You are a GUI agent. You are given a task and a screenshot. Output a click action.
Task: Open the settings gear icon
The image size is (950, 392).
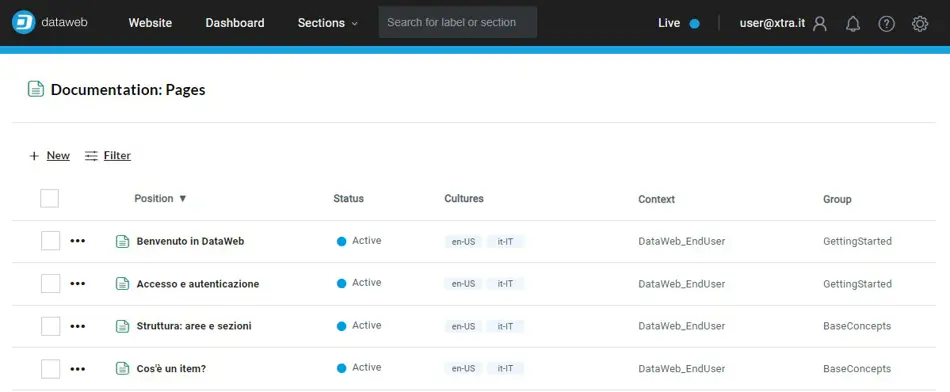[920, 24]
